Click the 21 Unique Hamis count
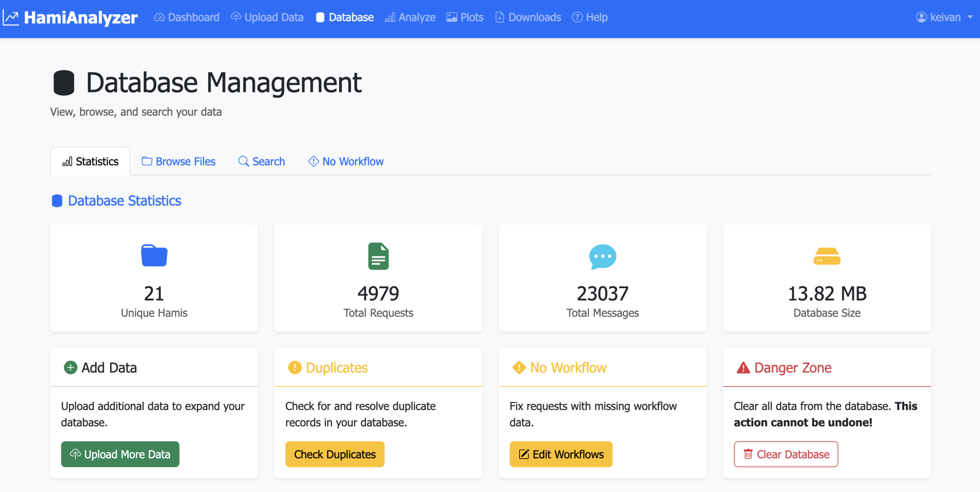This screenshot has width=980, height=492. pos(154,294)
